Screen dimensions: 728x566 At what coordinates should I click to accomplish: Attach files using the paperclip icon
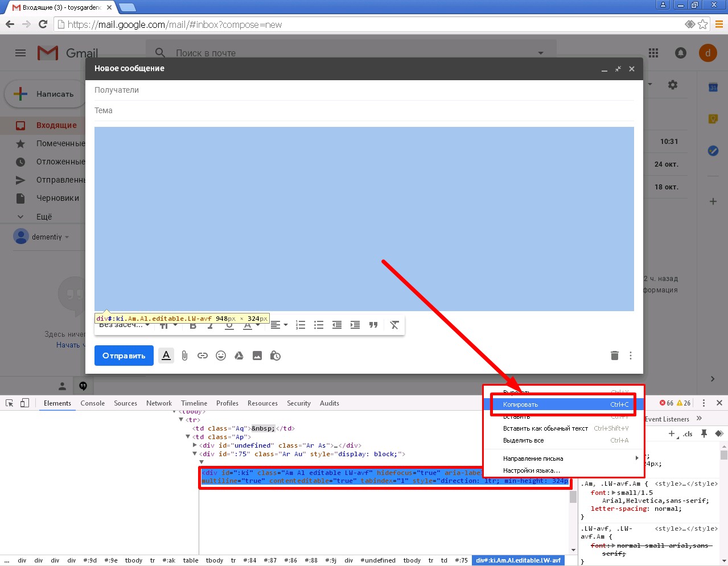point(184,356)
